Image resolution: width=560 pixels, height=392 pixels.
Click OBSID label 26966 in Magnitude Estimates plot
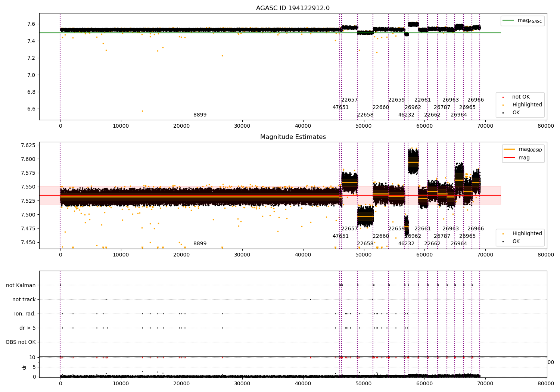tap(476, 228)
